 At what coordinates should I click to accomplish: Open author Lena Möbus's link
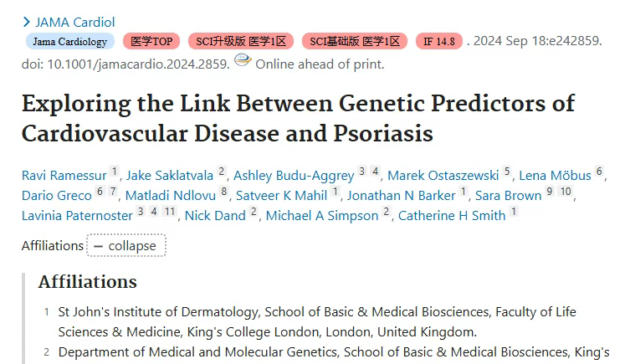pyautogui.click(x=555, y=176)
